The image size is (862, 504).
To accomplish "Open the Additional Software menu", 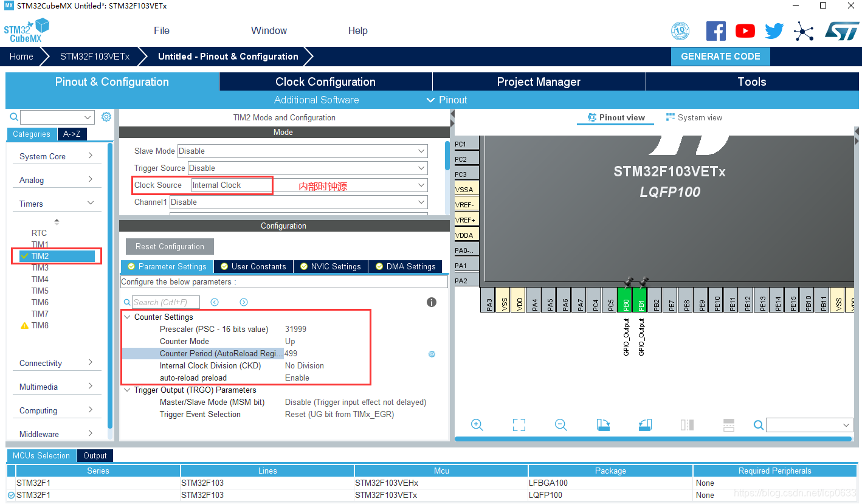I will 316,100.
